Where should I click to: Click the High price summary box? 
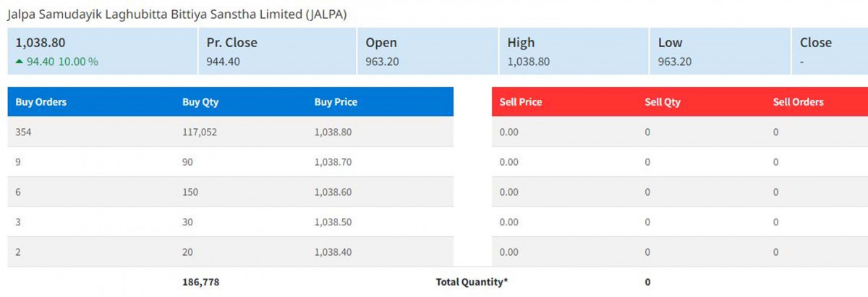click(x=573, y=51)
